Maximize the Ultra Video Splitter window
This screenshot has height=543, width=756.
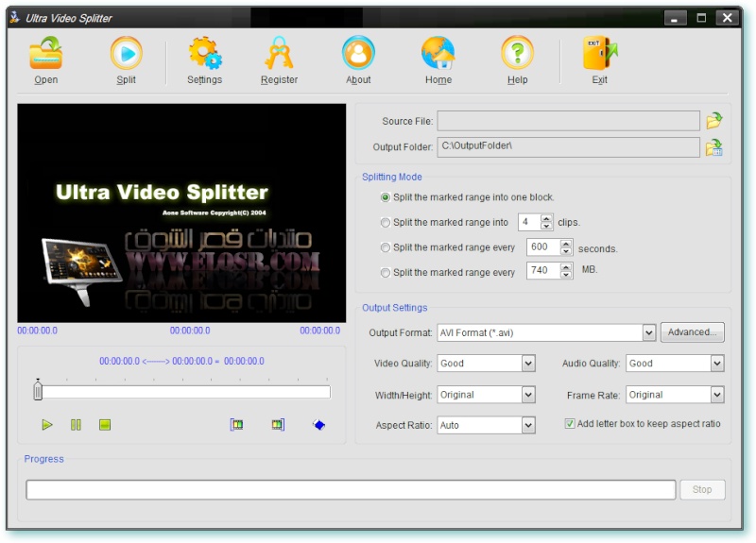coord(701,18)
